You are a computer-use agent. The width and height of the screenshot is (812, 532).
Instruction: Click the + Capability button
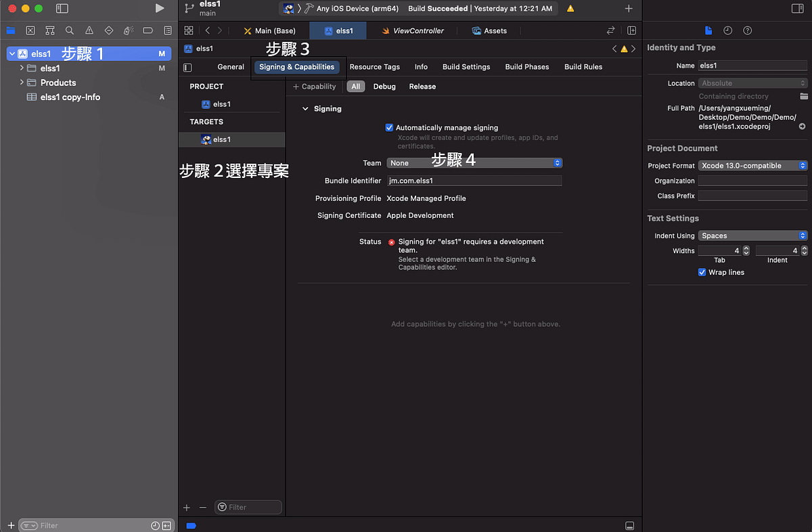click(x=314, y=86)
